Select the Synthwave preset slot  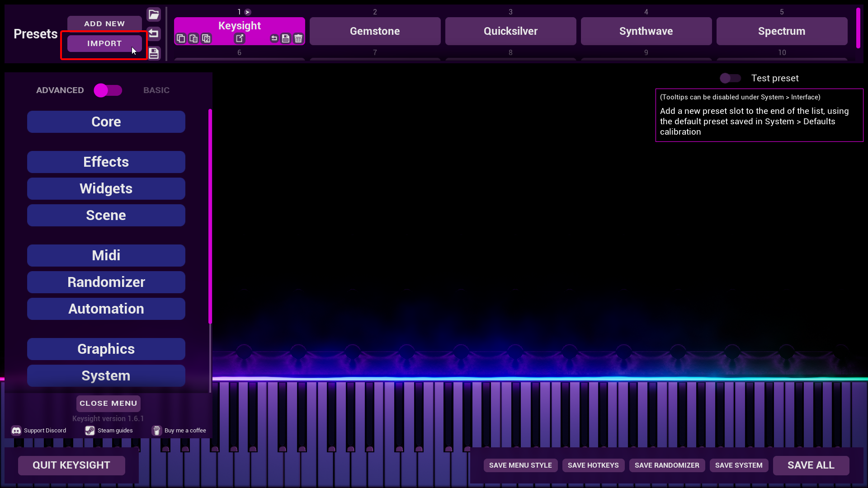646,31
